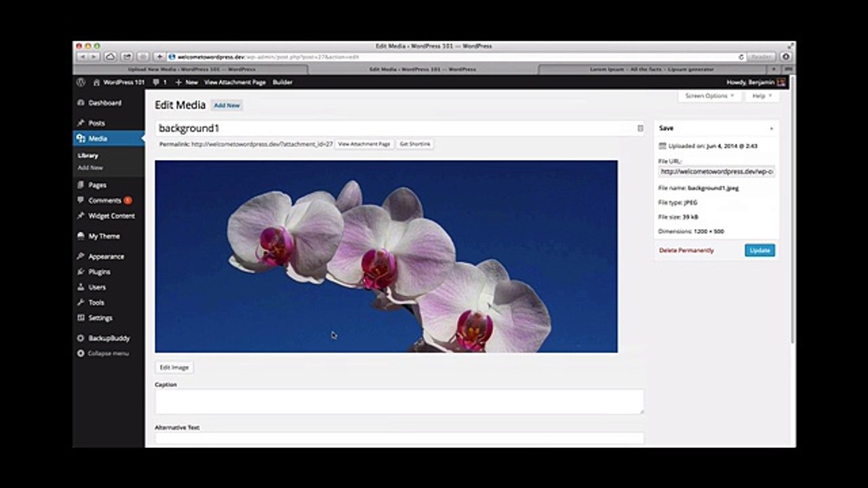Click View Attachment Page in the admin bar
The height and width of the screenshot is (488, 868).
[235, 82]
